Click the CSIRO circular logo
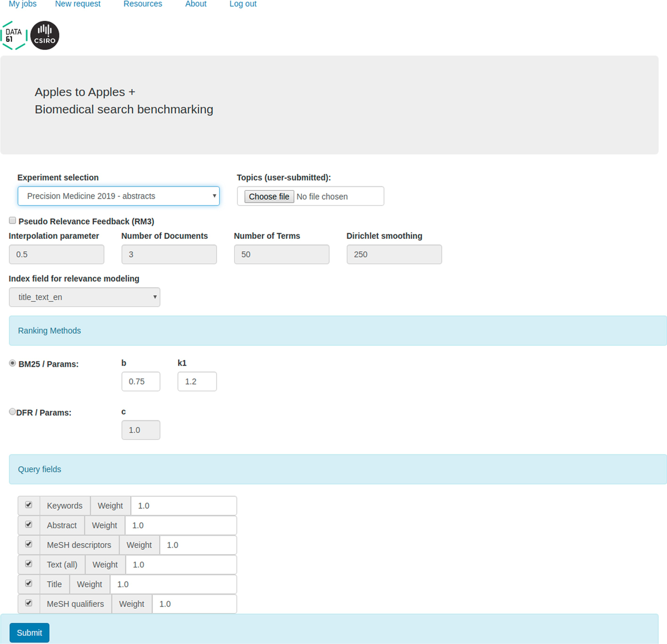The width and height of the screenshot is (667, 644). 45,35
